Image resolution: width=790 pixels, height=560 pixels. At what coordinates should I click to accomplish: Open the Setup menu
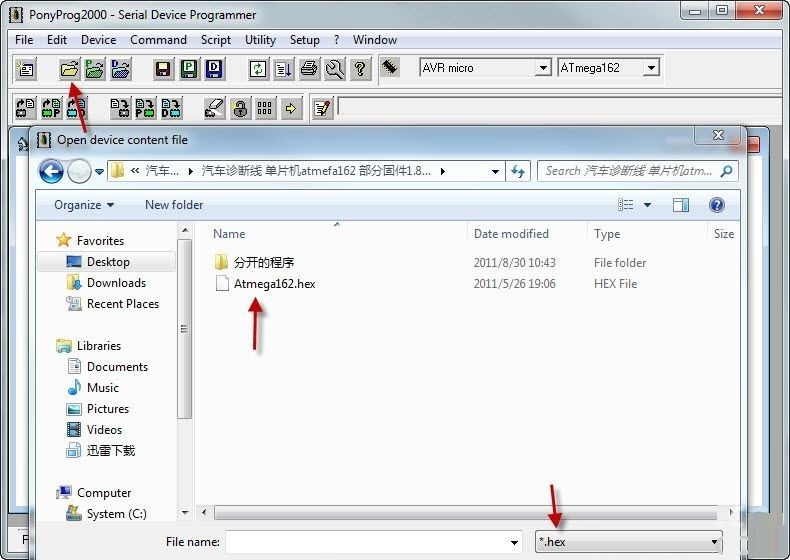coord(304,40)
